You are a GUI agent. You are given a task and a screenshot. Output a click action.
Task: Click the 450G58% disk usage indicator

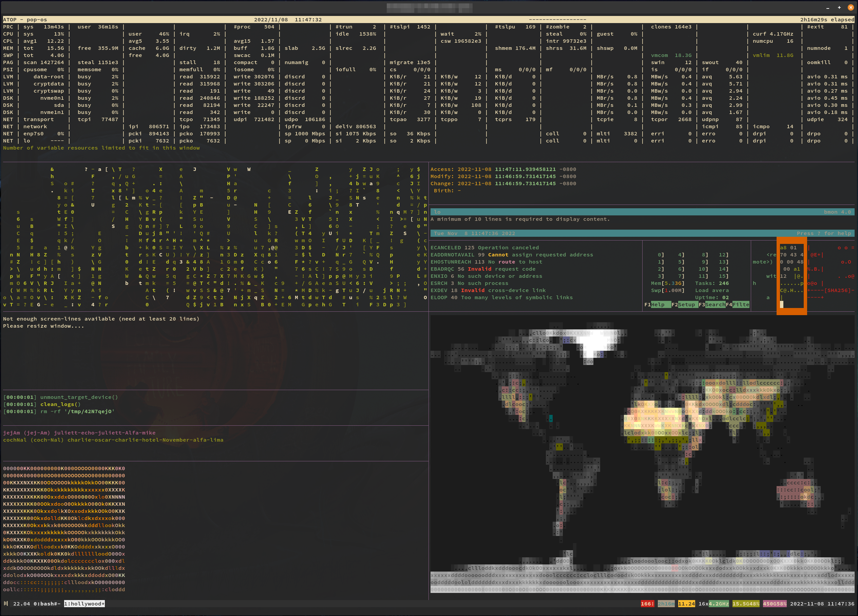(775, 604)
